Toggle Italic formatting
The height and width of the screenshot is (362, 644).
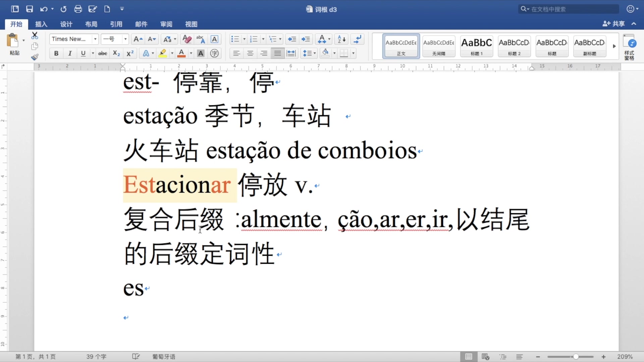pos(70,53)
